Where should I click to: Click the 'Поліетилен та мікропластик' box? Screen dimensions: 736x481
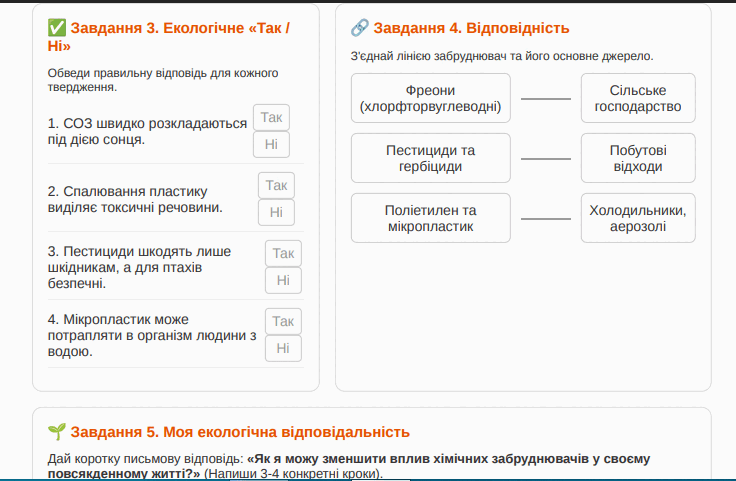(430, 218)
